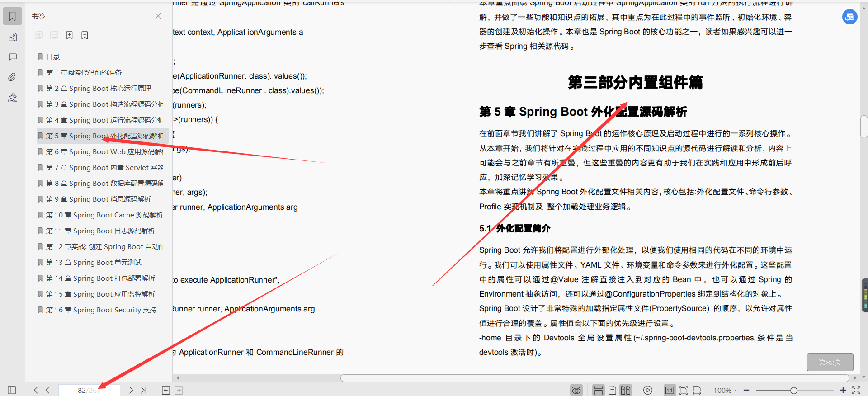
Task: Toggle eye protection mode
Action: point(576,390)
